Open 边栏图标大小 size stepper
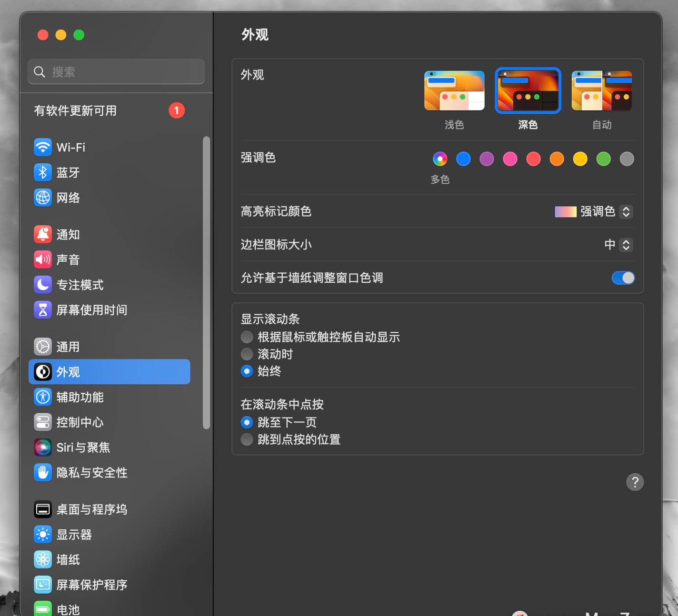678x616 pixels. pos(627,245)
